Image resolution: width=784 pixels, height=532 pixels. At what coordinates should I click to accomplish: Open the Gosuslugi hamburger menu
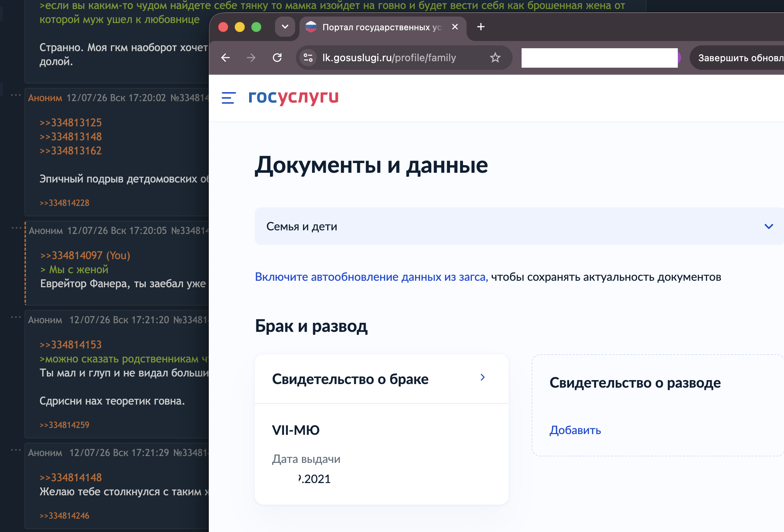(229, 98)
